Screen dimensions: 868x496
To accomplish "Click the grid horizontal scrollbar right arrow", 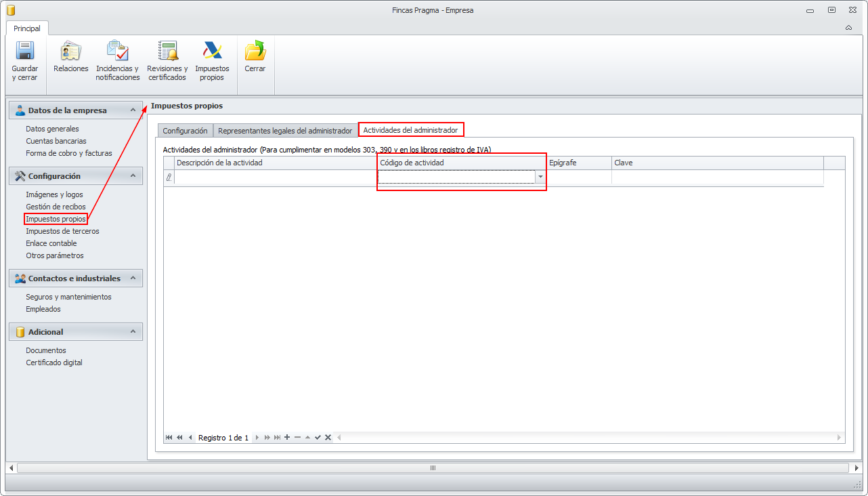I will pyautogui.click(x=840, y=438).
